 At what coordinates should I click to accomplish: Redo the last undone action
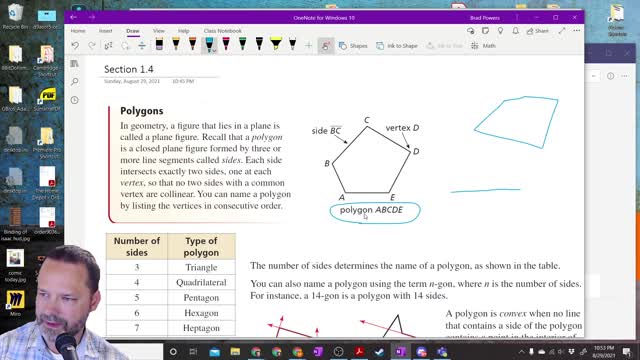(x=92, y=46)
